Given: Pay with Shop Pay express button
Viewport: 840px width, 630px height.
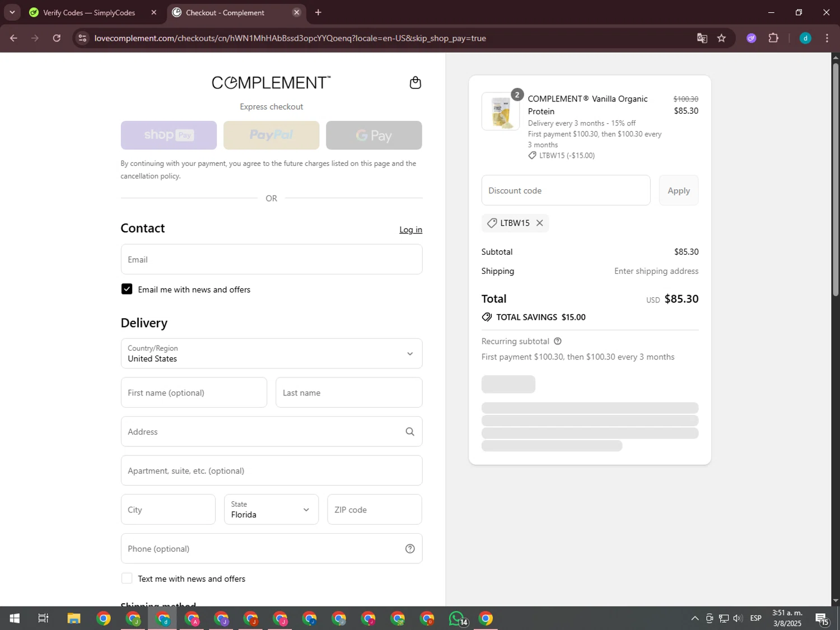Looking at the screenshot, I should click(169, 135).
